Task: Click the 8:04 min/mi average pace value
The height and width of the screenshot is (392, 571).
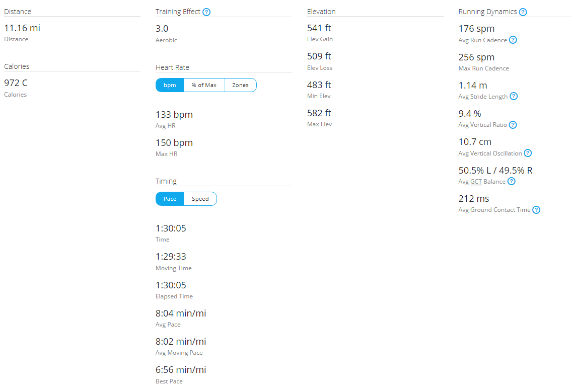Action: click(181, 313)
